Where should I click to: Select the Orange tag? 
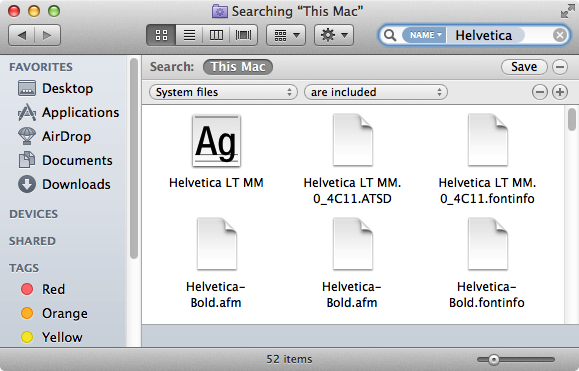click(x=54, y=313)
